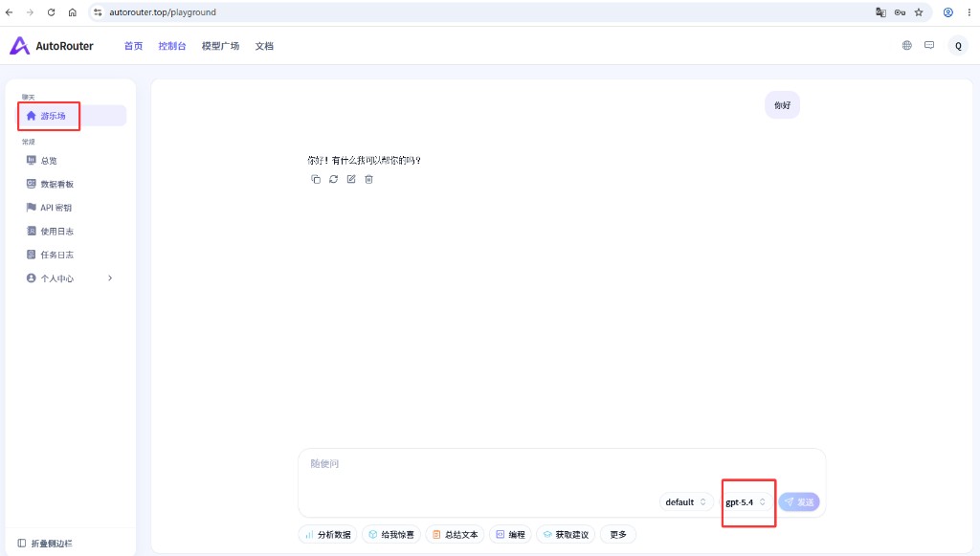Click the 更多 suggestions button
The image size is (980, 556).
[x=618, y=535]
